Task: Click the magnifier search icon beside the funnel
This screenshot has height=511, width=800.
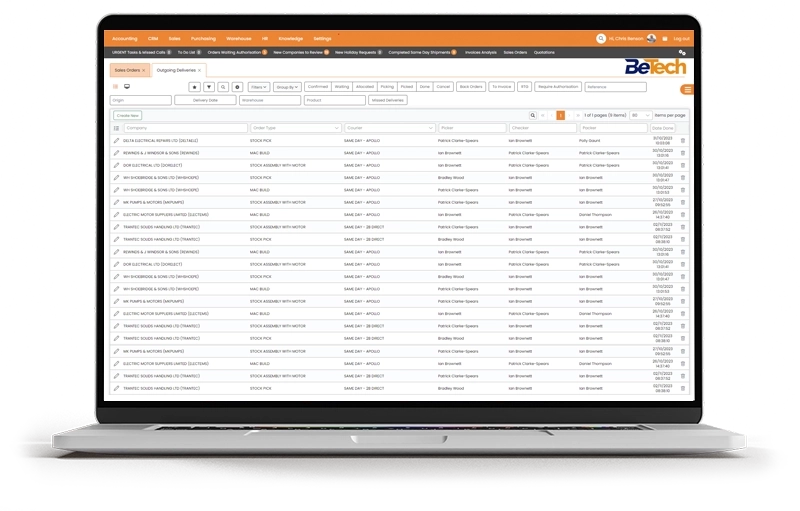Action: click(x=223, y=87)
